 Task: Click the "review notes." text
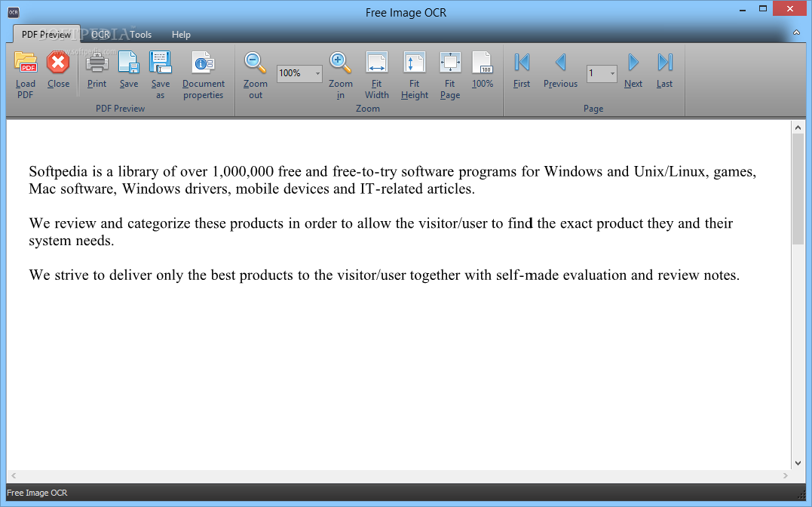coord(698,275)
